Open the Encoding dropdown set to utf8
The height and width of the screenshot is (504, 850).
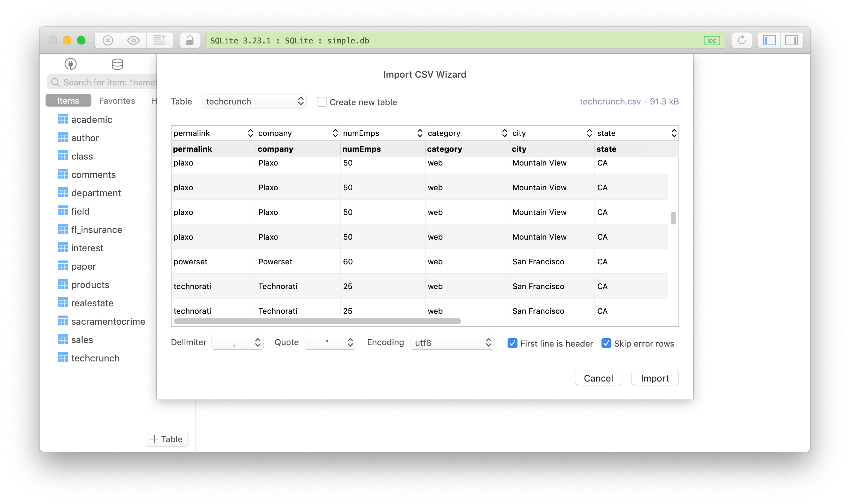click(x=452, y=342)
